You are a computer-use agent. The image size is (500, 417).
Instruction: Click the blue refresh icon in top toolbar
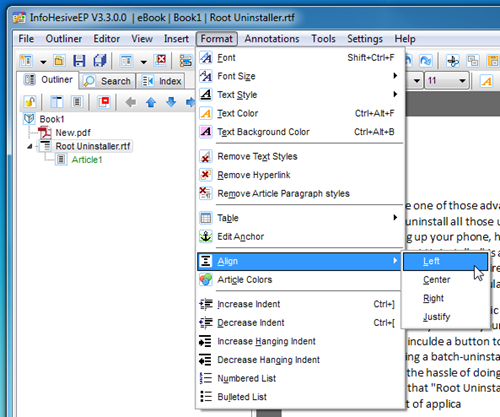click(426, 61)
